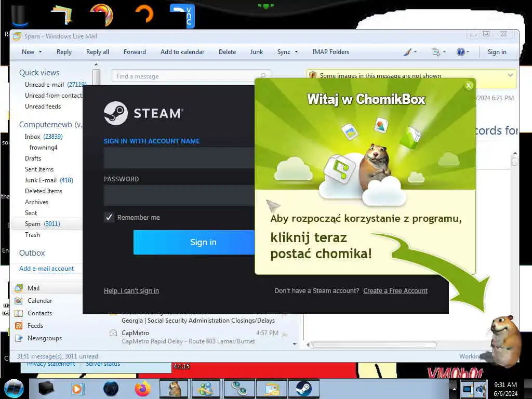This screenshot has height=399, width=532.
Task: Open Firefox from the taskbar
Action: coord(143,389)
